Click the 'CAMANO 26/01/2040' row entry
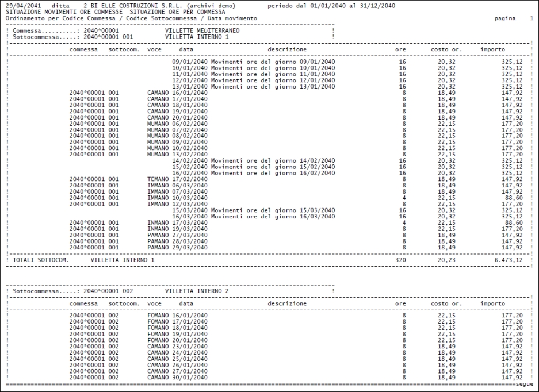This screenshot has width=539, height=392. 177,365
